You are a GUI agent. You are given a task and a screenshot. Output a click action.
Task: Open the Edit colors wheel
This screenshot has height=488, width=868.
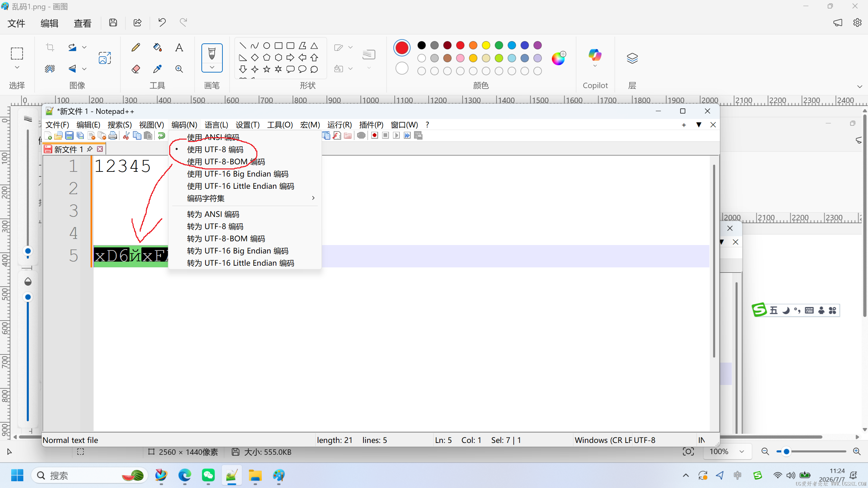click(558, 58)
